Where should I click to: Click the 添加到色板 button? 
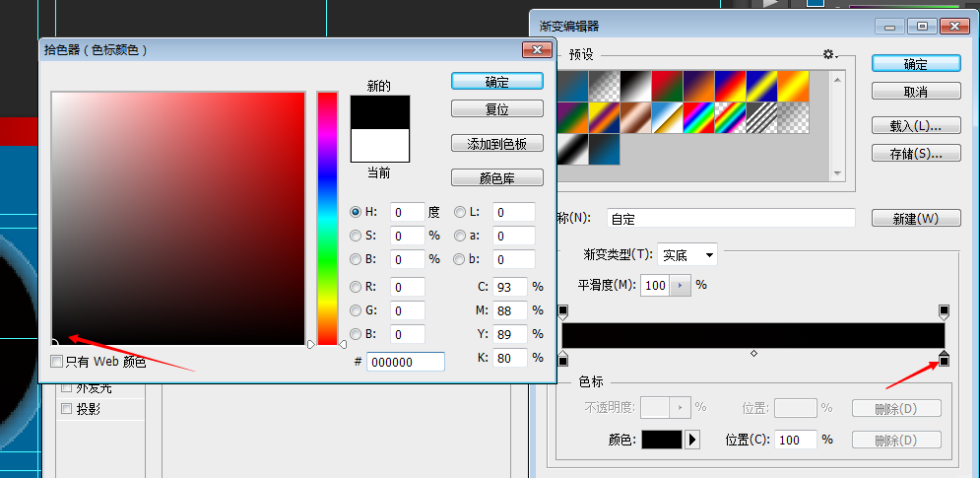tap(496, 143)
